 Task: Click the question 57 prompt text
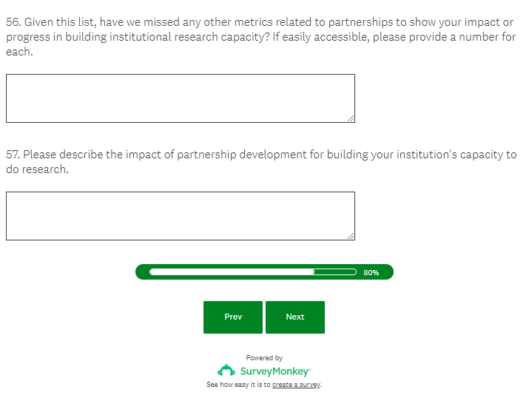pos(266,155)
